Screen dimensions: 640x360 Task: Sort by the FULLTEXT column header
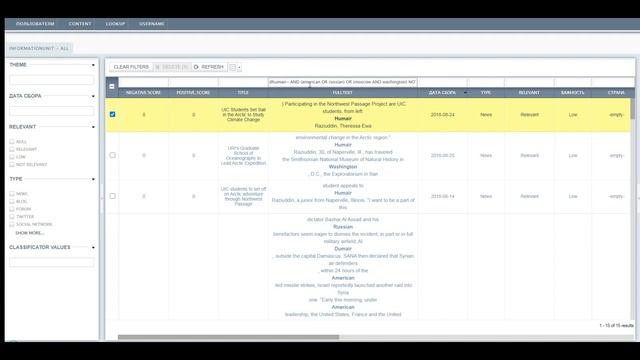(x=343, y=93)
